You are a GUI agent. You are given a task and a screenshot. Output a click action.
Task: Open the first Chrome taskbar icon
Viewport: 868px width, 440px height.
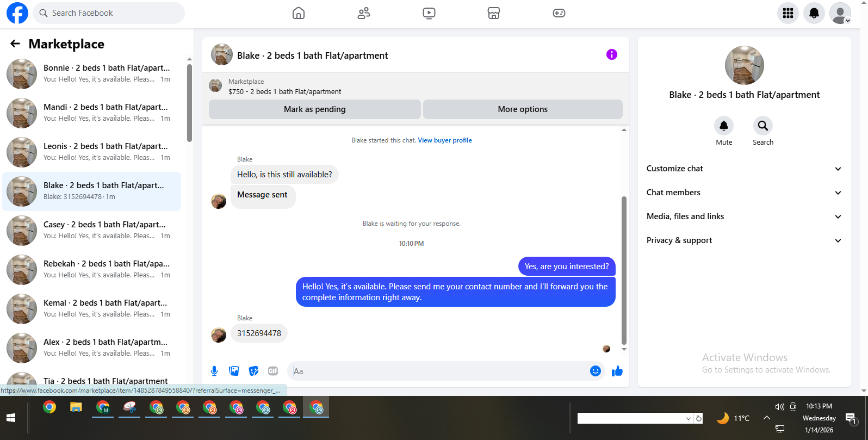click(x=49, y=407)
